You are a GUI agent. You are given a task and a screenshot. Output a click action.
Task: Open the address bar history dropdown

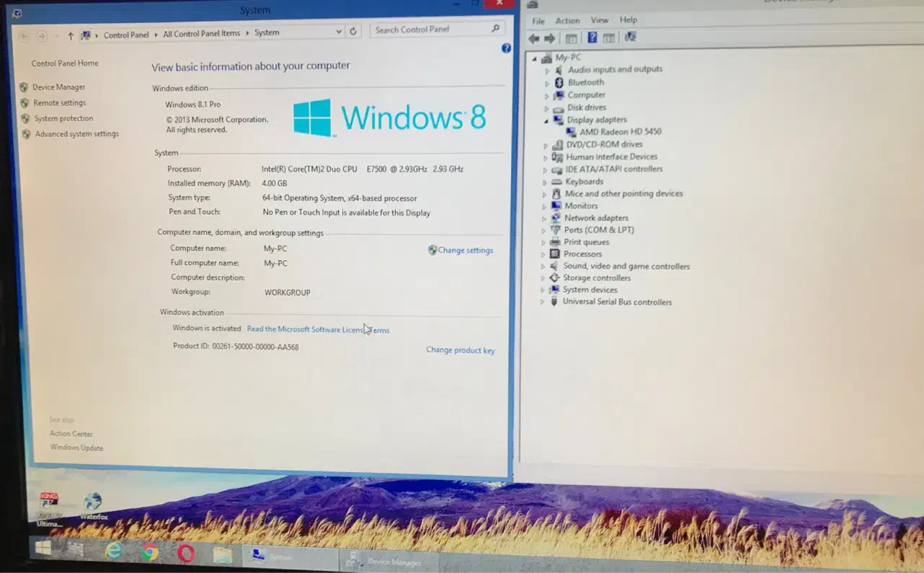tap(339, 32)
